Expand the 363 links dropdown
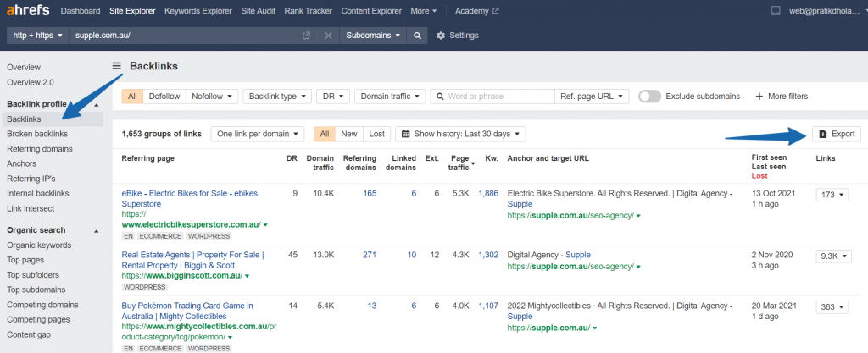This screenshot has height=353, width=868. pyautogui.click(x=832, y=306)
